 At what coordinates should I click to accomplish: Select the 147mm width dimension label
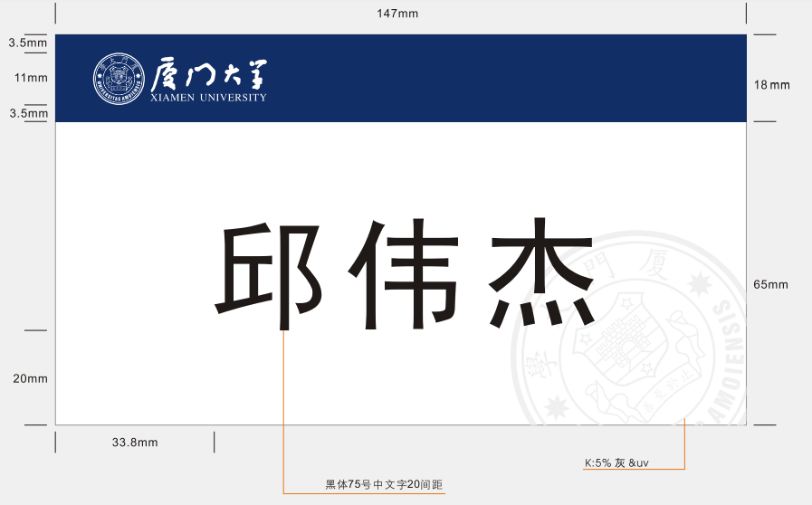pos(397,14)
